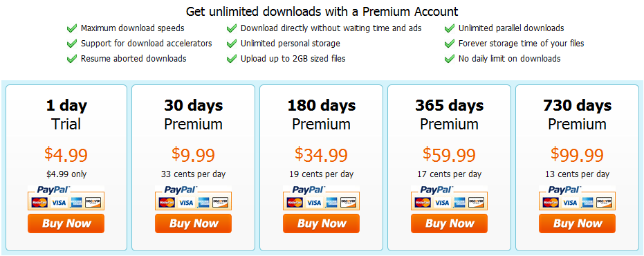Click the Discover card icon in 730 days plan
The width and height of the screenshot is (644, 256).
(x=605, y=202)
